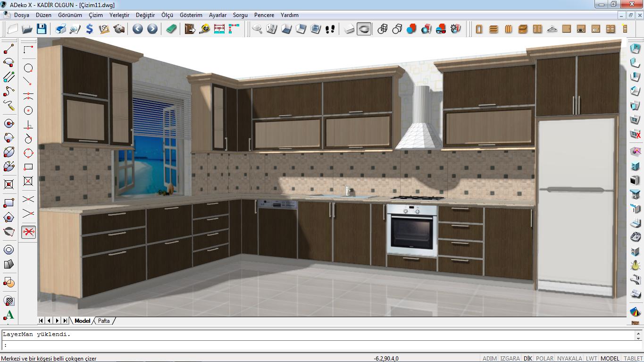The image size is (644, 362).
Task: Select the polygon tool in left toolbar
Action: click(9, 218)
